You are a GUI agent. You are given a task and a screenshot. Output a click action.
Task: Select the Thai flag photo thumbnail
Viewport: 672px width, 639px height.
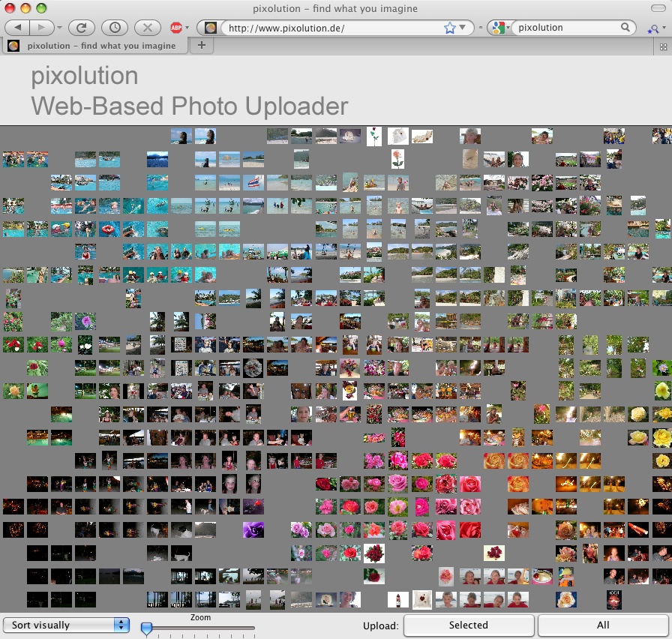click(x=253, y=182)
